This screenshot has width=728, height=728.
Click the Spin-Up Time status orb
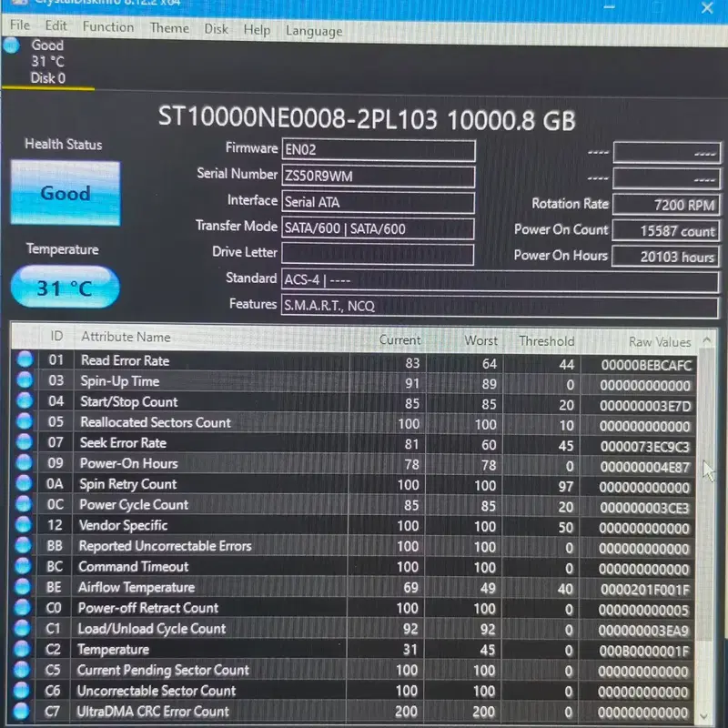pyautogui.click(x=25, y=379)
